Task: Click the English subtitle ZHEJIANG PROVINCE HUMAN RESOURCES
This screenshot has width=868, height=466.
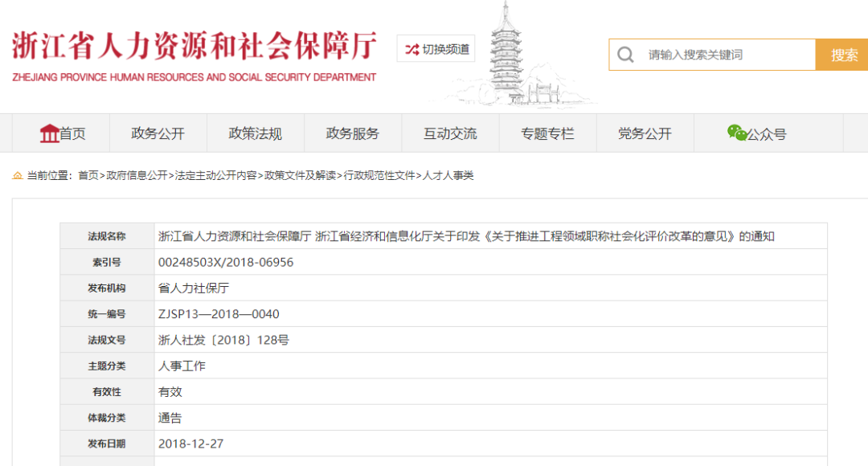Action: (194, 77)
